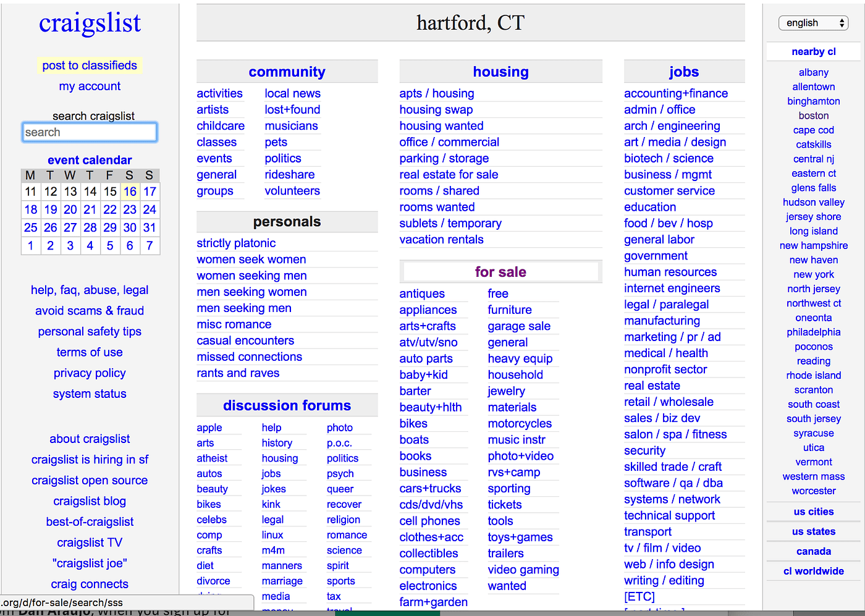The image size is (865, 616).
Task: Browse web / info design jobs
Action: 669,564
